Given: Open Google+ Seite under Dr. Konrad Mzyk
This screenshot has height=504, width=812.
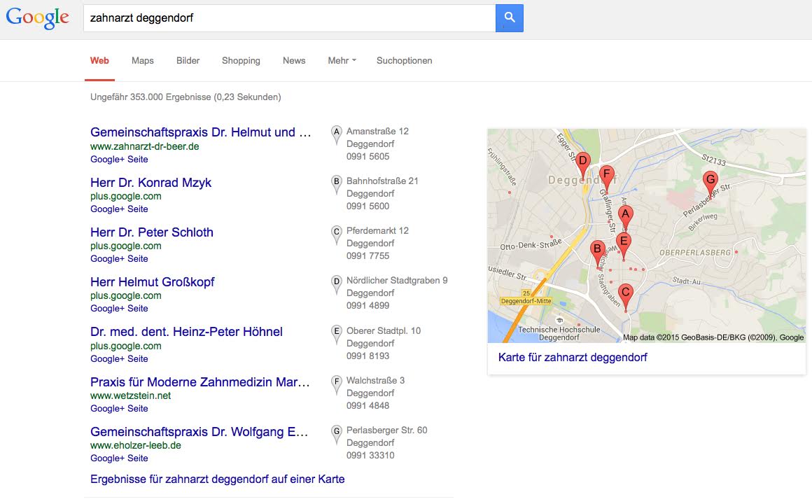Looking at the screenshot, I should coord(119,209).
